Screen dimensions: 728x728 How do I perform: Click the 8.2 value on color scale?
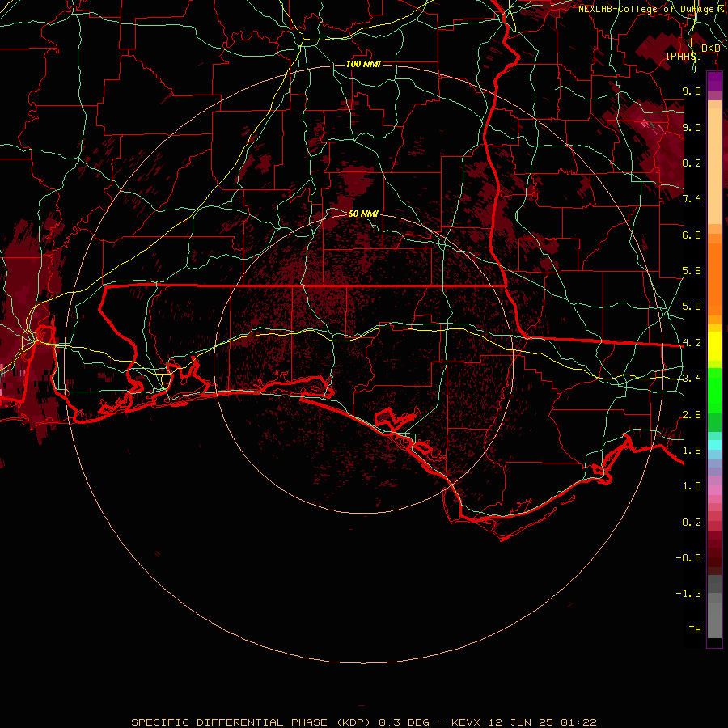point(692,163)
